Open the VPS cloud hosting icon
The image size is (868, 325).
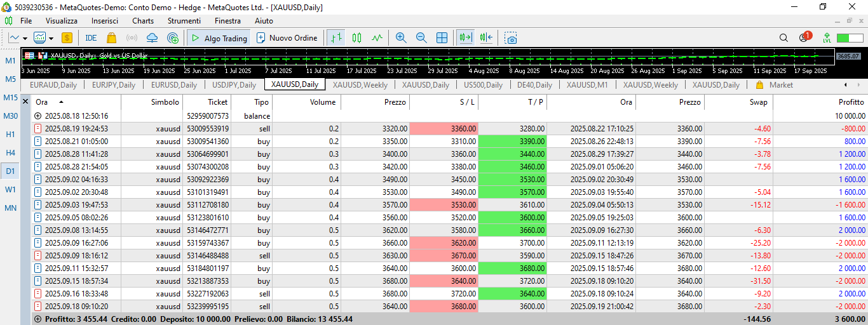pos(152,38)
